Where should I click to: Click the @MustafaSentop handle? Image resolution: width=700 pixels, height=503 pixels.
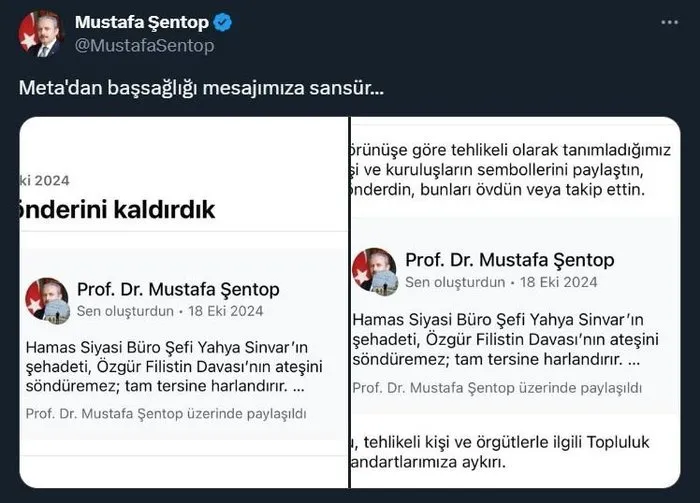coord(144,45)
